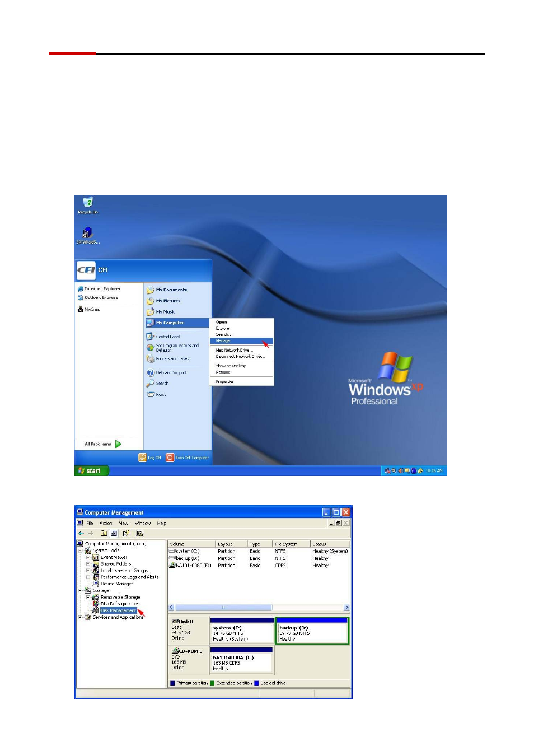Open MWSnap from the Start menu

(89, 309)
